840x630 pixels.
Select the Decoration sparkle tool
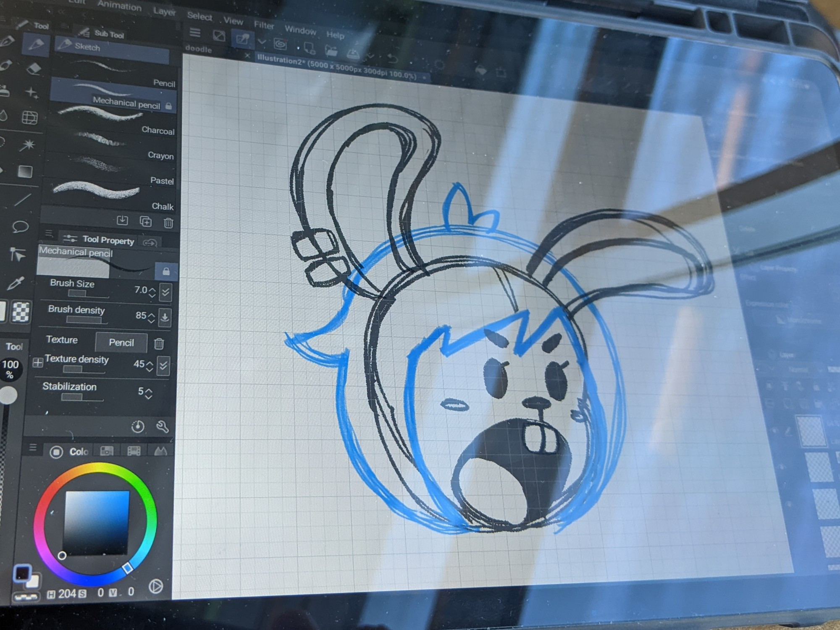31,93
